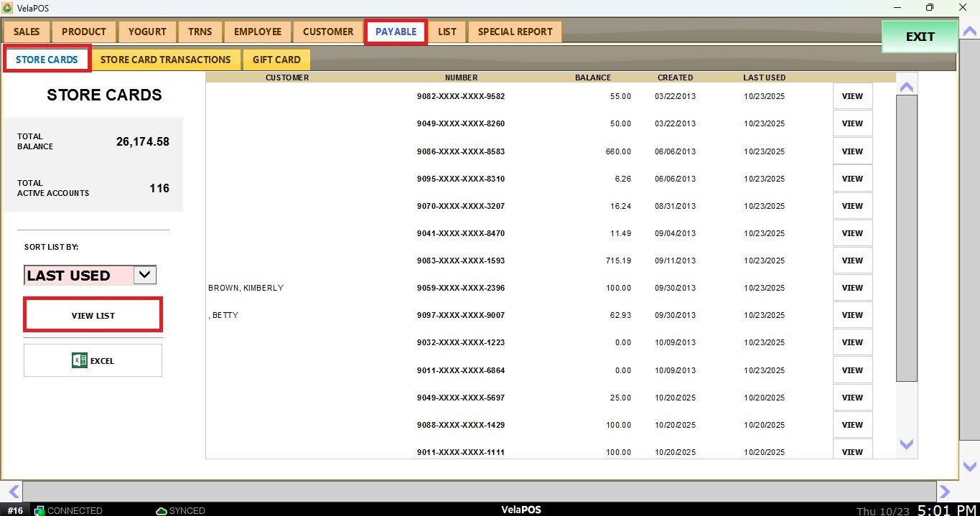Click the list scroll-down chevron arrow
The width and height of the screenshot is (980, 516).
(x=907, y=444)
